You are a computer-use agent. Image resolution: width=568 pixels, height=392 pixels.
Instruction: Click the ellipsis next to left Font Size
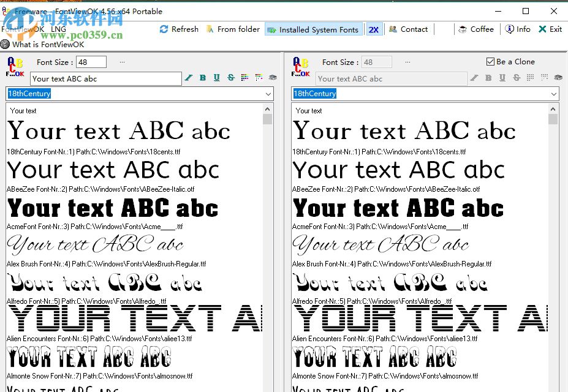122,62
